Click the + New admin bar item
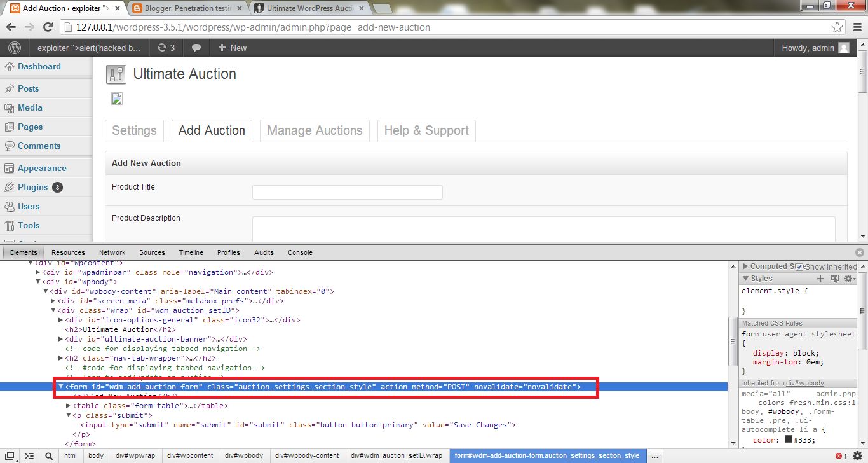The width and height of the screenshot is (868, 463). [232, 48]
